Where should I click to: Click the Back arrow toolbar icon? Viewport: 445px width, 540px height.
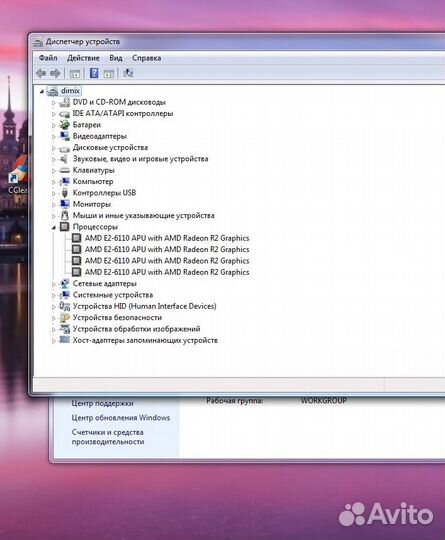[x=41, y=73]
